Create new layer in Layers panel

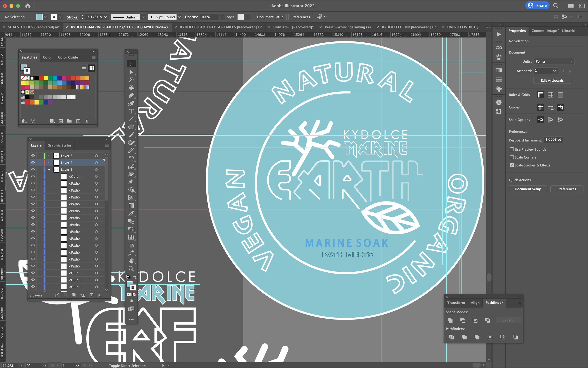tap(91, 295)
